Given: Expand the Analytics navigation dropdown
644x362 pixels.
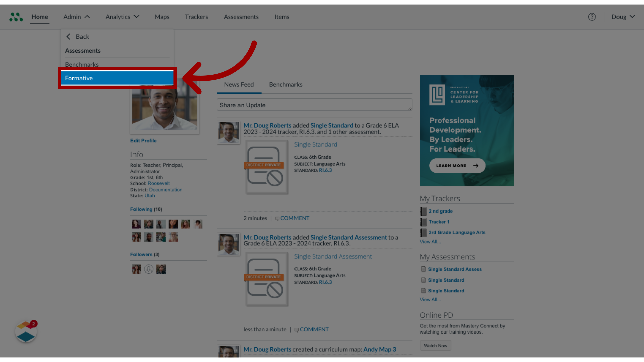Looking at the screenshot, I should coord(122,16).
